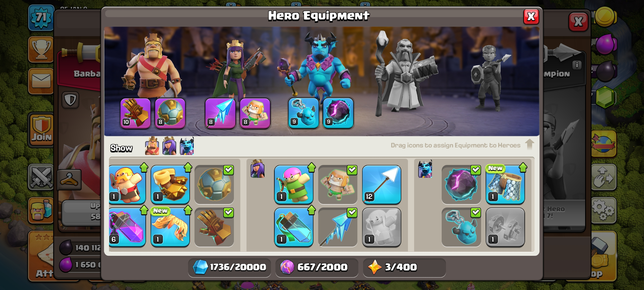Image resolution: width=644 pixels, height=290 pixels.
Task: Show Barbarian King equipment filter
Action: (x=152, y=146)
